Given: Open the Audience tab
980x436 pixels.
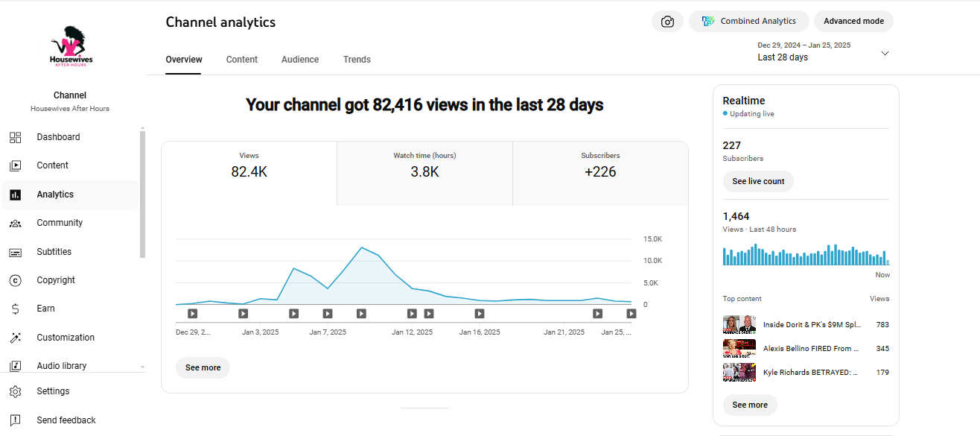Looking at the screenshot, I should tap(300, 60).
